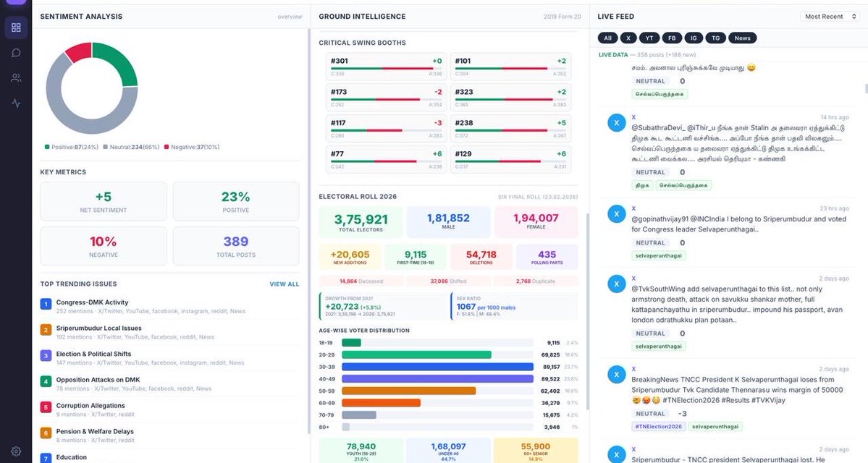Open swing booth #173 card
868x463 pixels.
[387, 98]
